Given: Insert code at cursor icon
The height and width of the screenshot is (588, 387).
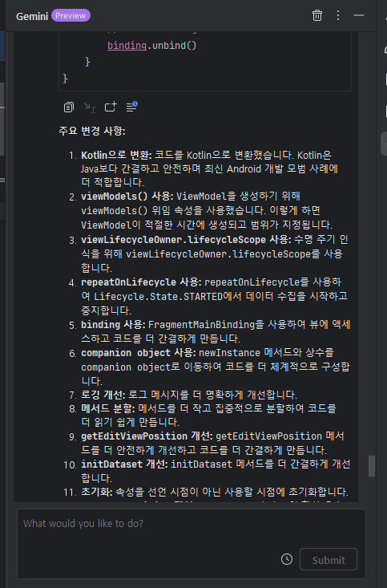Looking at the screenshot, I should pos(90,107).
